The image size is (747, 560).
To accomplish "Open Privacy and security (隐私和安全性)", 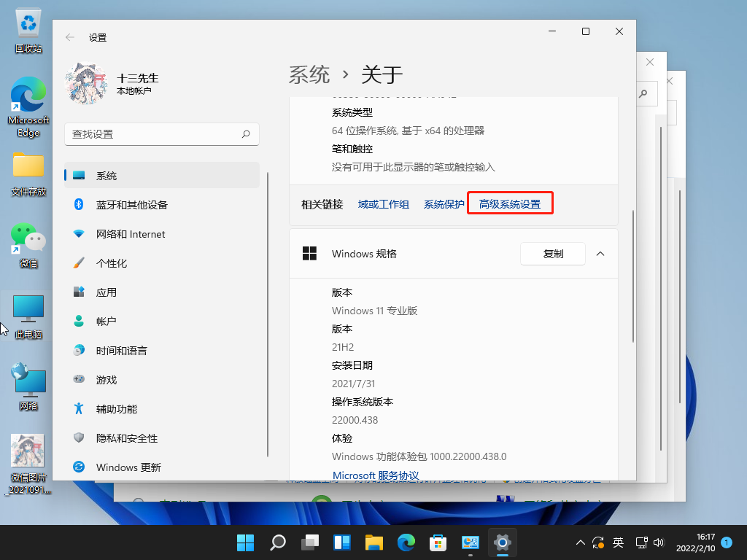I will pos(126,438).
